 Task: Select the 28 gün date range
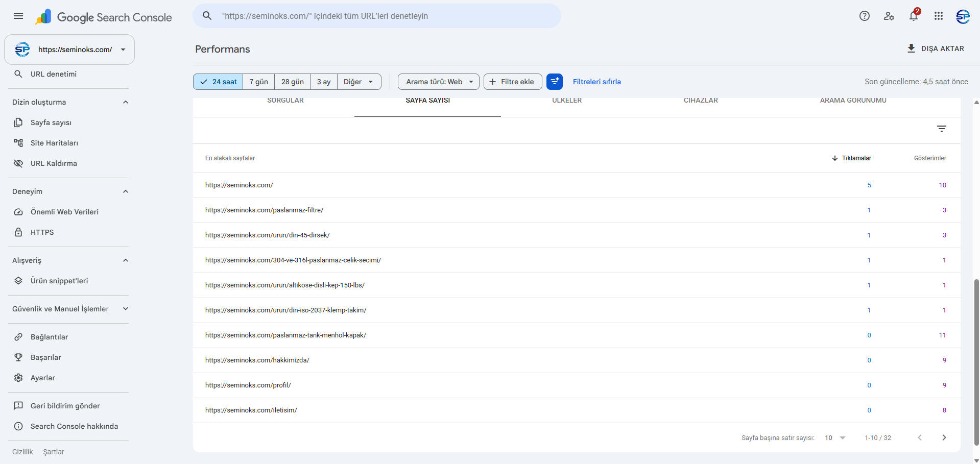click(x=293, y=82)
